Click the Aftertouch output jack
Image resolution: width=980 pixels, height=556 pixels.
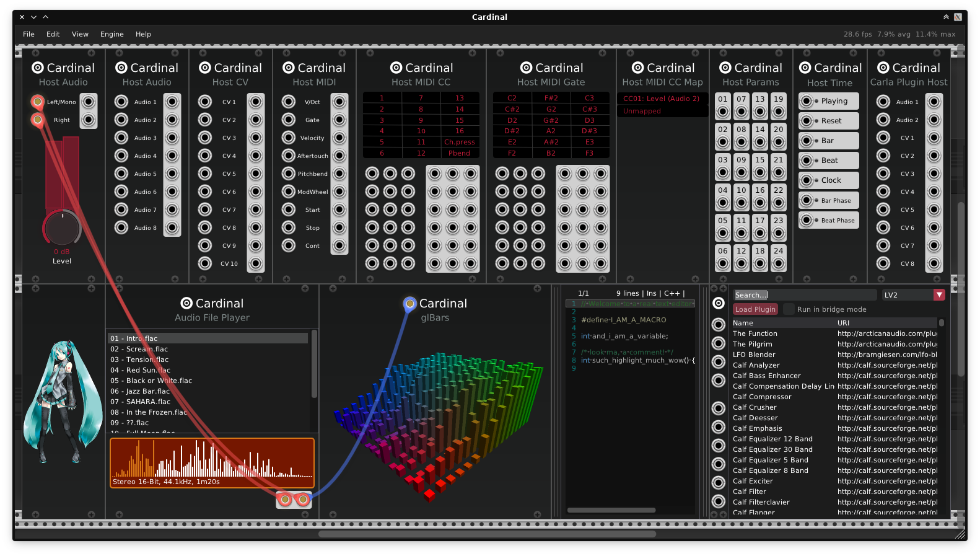[x=339, y=155]
